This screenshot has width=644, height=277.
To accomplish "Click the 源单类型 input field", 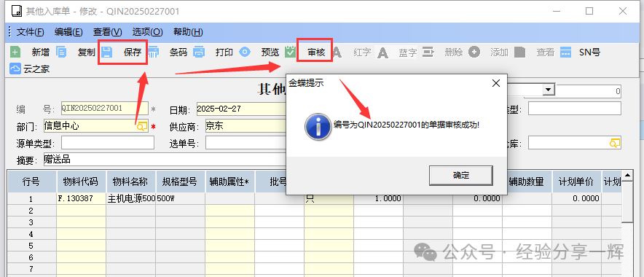I will 108,143.
